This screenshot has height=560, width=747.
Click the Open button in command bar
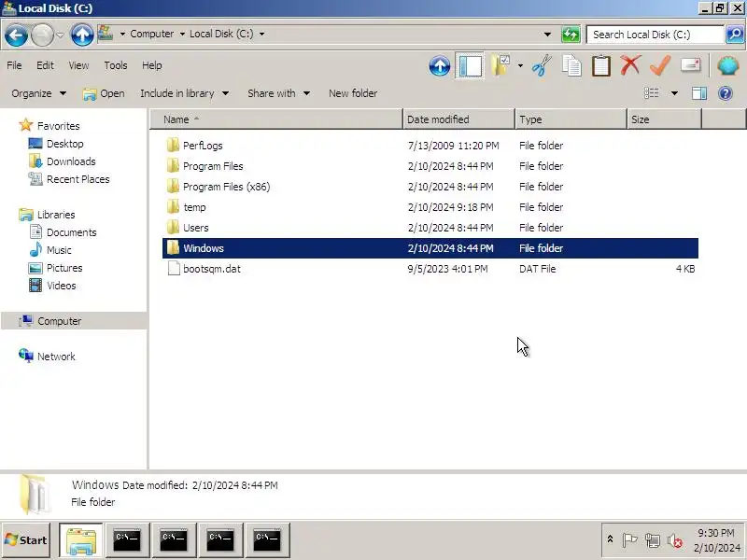(104, 93)
